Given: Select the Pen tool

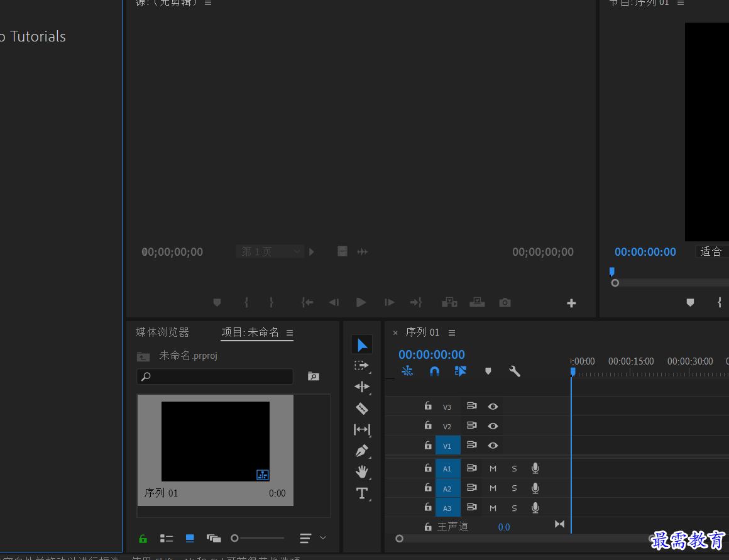Looking at the screenshot, I should tap(362, 451).
